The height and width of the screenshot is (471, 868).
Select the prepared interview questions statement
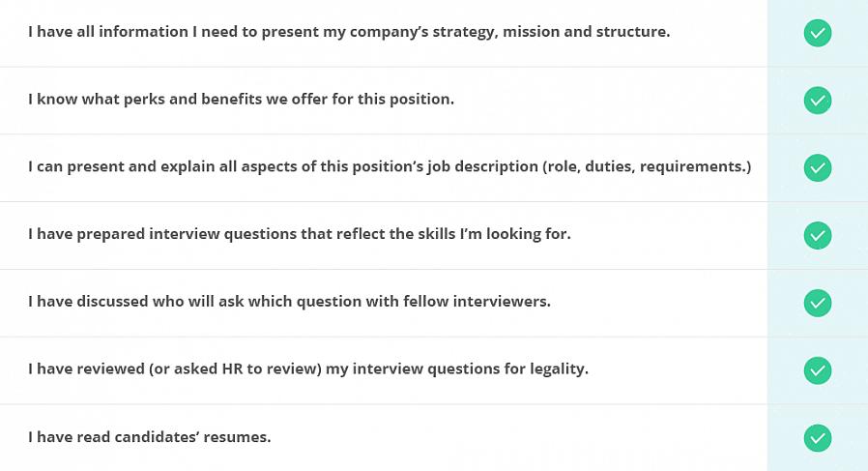(299, 234)
